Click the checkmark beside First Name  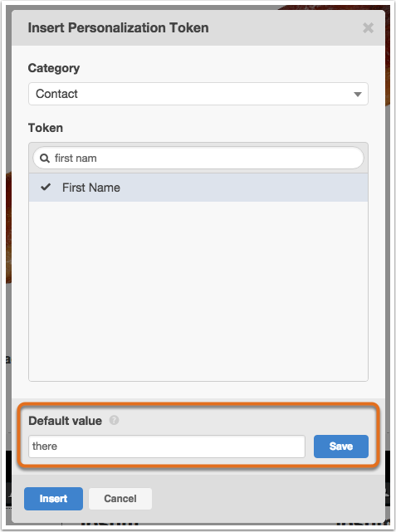click(x=46, y=187)
